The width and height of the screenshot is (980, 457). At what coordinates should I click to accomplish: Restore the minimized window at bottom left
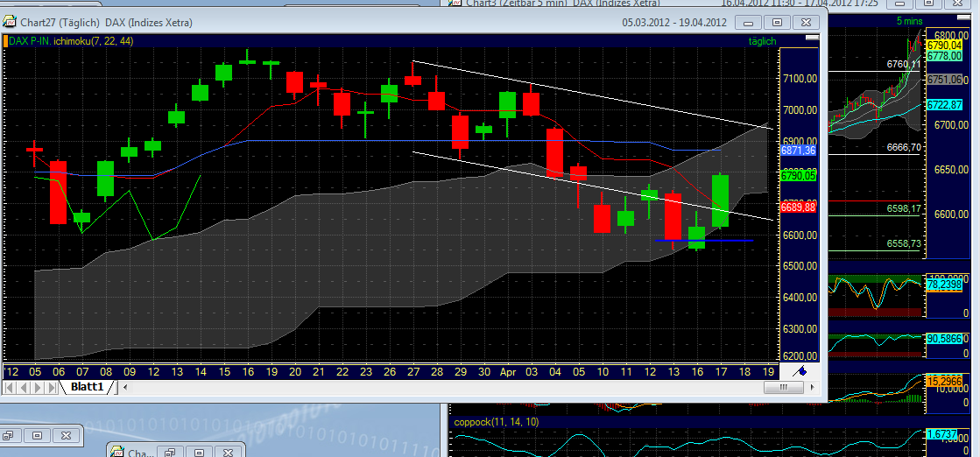pos(11,435)
